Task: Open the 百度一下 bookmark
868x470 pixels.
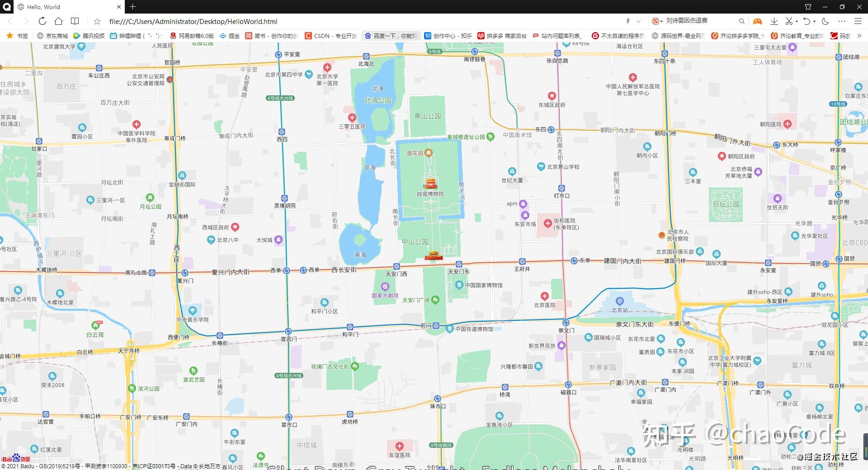Action: pyautogui.click(x=391, y=36)
